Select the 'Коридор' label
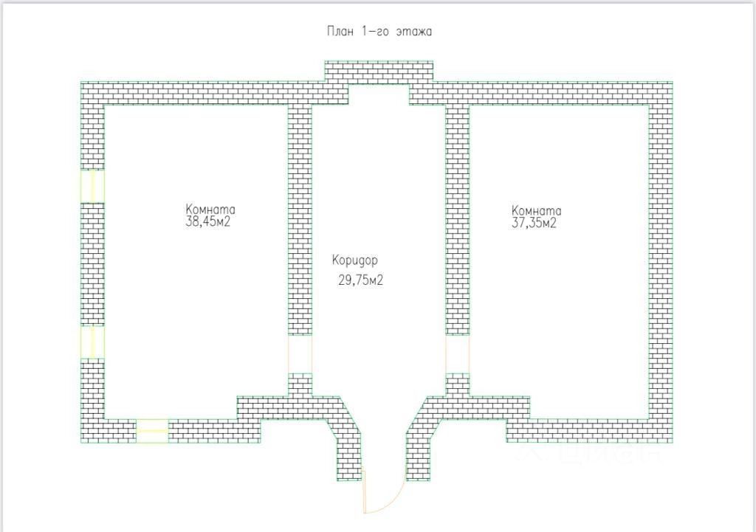This screenshot has height=532, width=756. point(355,260)
